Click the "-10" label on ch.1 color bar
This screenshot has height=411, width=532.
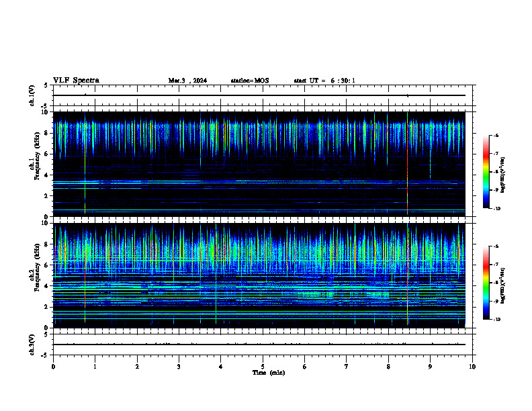(497, 208)
